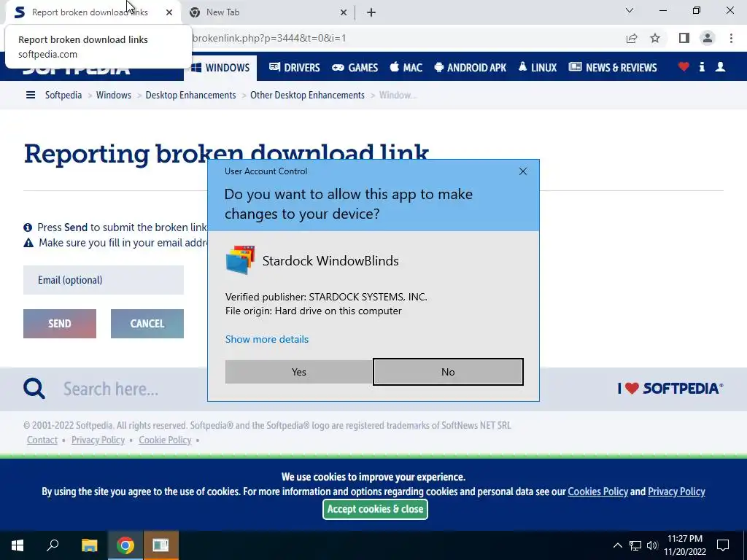Go to Windows breadcrumb link
Image resolution: width=747 pixels, height=560 pixels.
point(113,95)
